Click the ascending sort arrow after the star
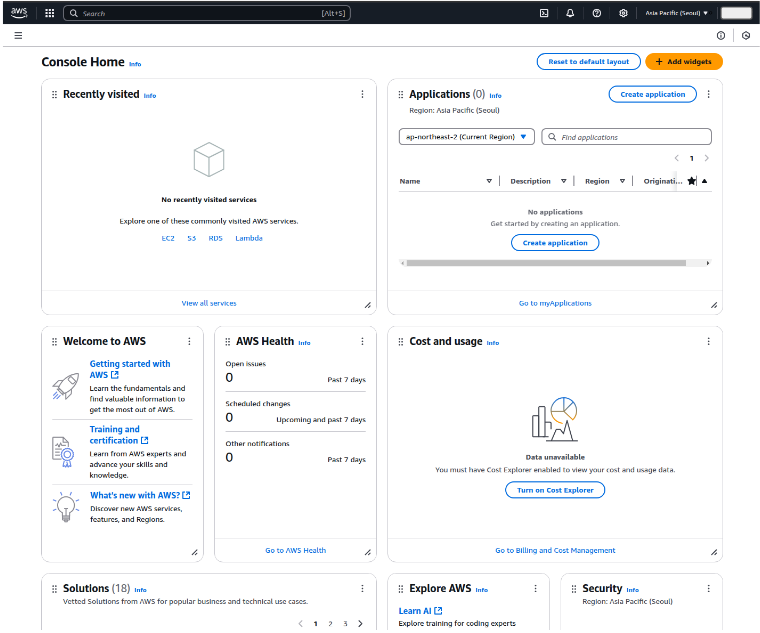The image size is (760, 633). click(x=704, y=181)
